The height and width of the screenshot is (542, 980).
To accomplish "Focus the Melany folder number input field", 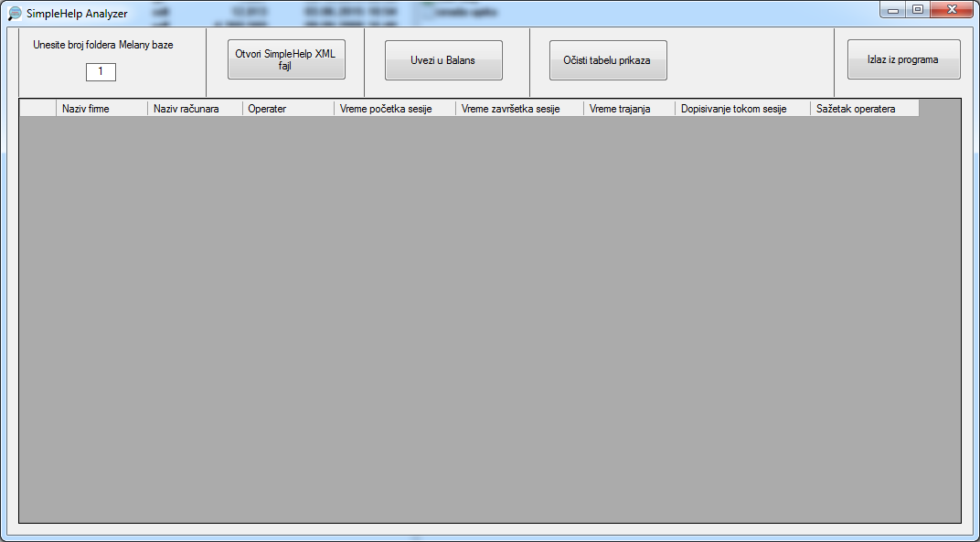I will (x=101, y=71).
